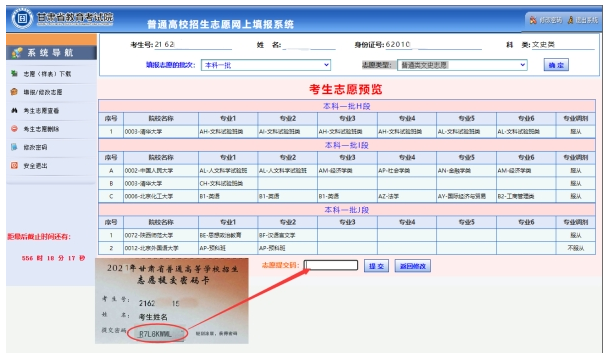Click the 志愿提交码 input field

click(331, 265)
